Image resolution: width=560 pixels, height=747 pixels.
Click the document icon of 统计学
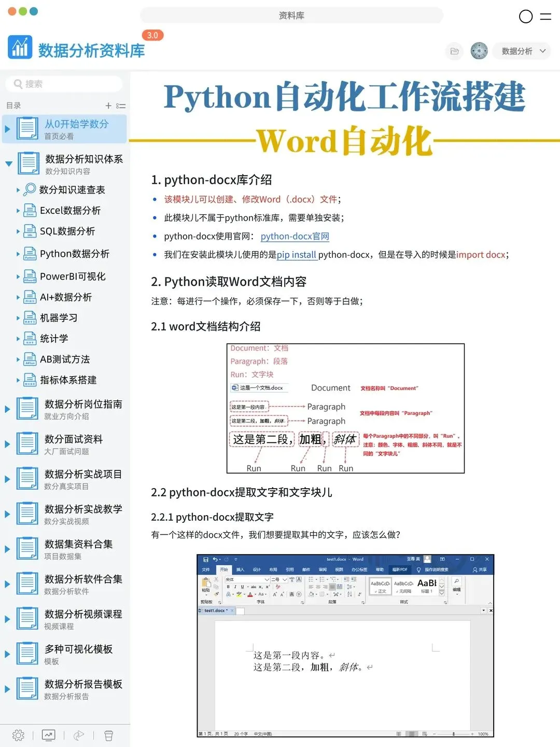30,339
